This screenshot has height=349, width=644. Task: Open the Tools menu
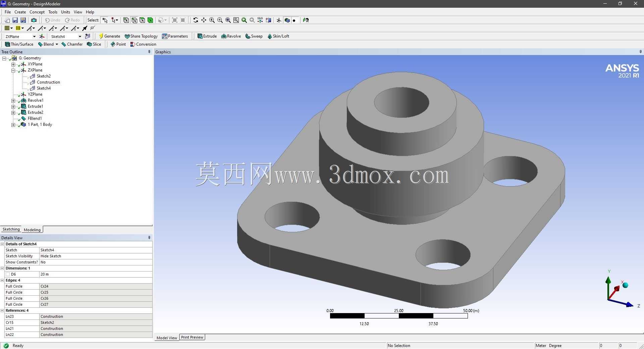(53, 12)
